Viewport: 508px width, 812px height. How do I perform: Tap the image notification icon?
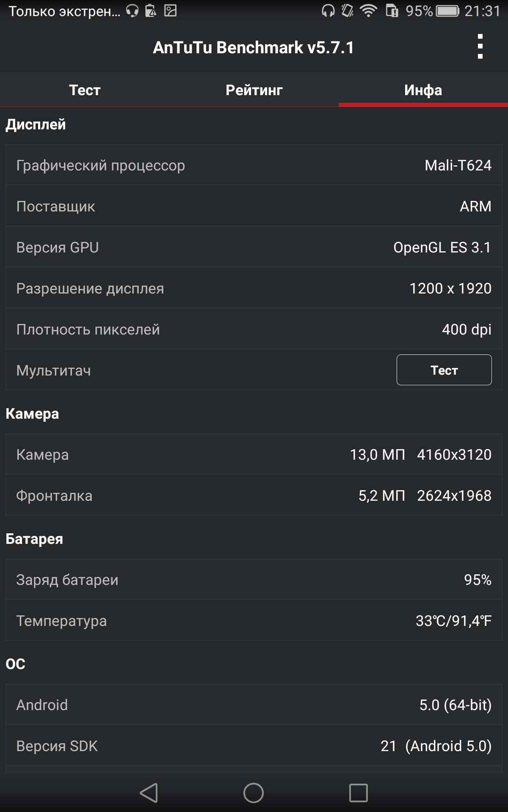pyautogui.click(x=170, y=11)
